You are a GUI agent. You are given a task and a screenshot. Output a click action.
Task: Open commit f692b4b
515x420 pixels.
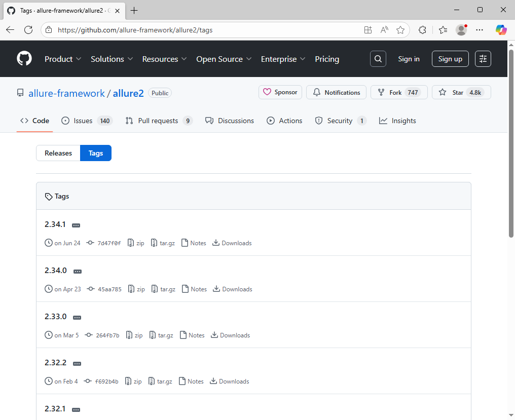pos(101,381)
